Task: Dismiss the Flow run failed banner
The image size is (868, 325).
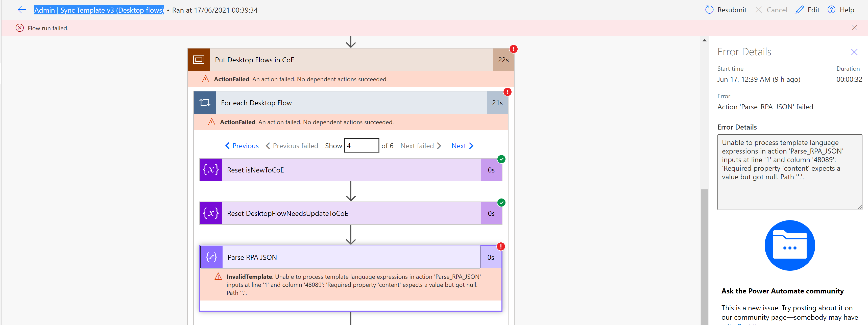Action: [855, 28]
